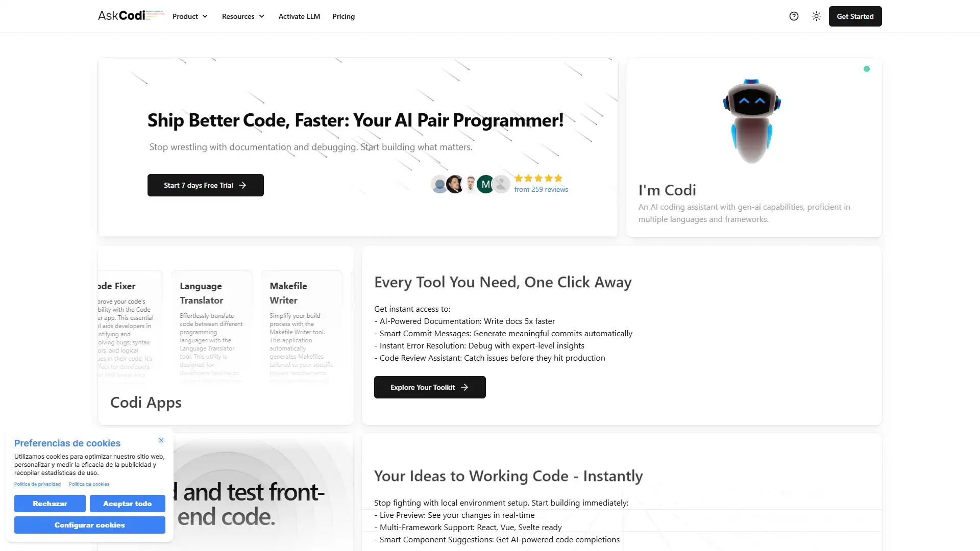Open the Activate LLM page

[x=299, y=16]
